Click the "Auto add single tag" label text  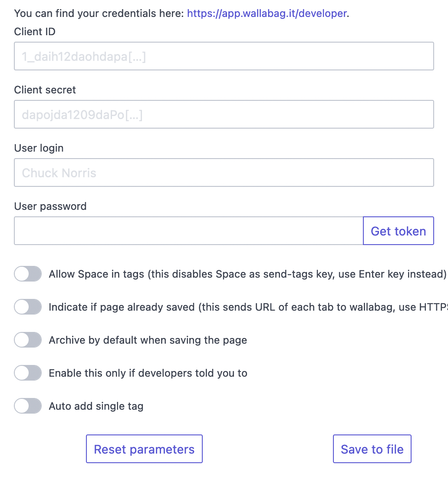point(96,406)
